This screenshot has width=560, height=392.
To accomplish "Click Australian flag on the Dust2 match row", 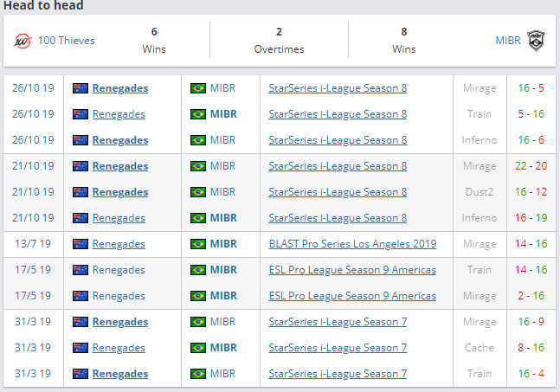I will point(80,192).
